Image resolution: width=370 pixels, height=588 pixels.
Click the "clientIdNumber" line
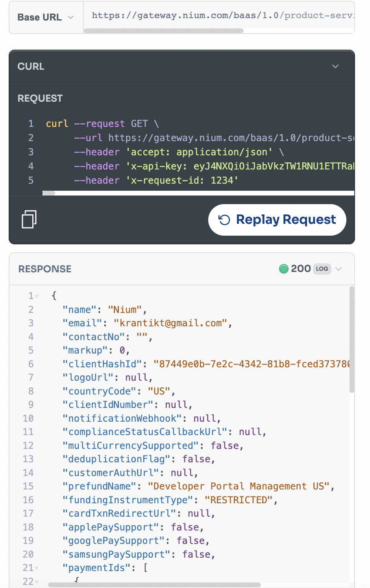(127, 405)
